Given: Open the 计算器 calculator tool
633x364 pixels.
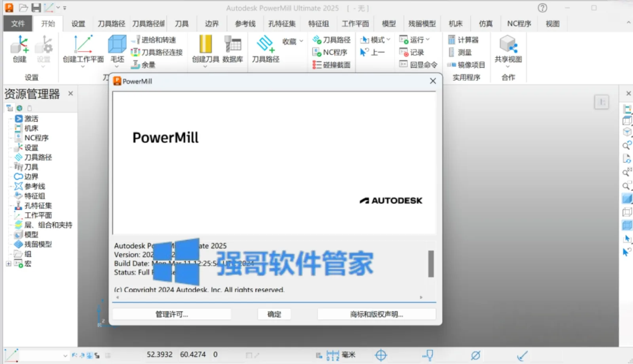Looking at the screenshot, I should click(x=463, y=40).
